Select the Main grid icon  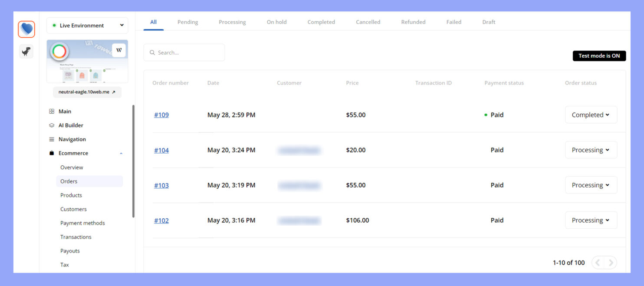coord(52,111)
